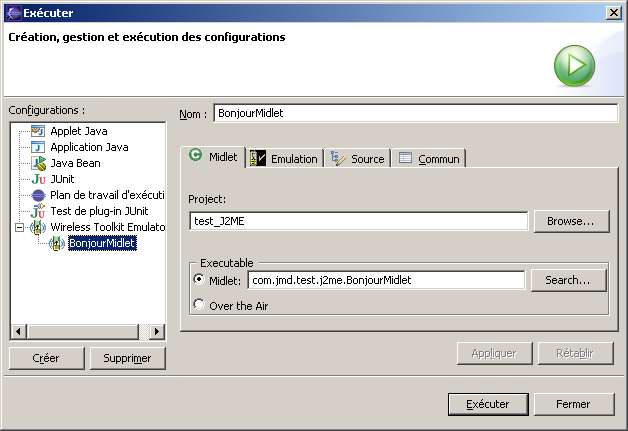628x431 pixels.
Task: Select the Midlet radio button
Action: 200,280
